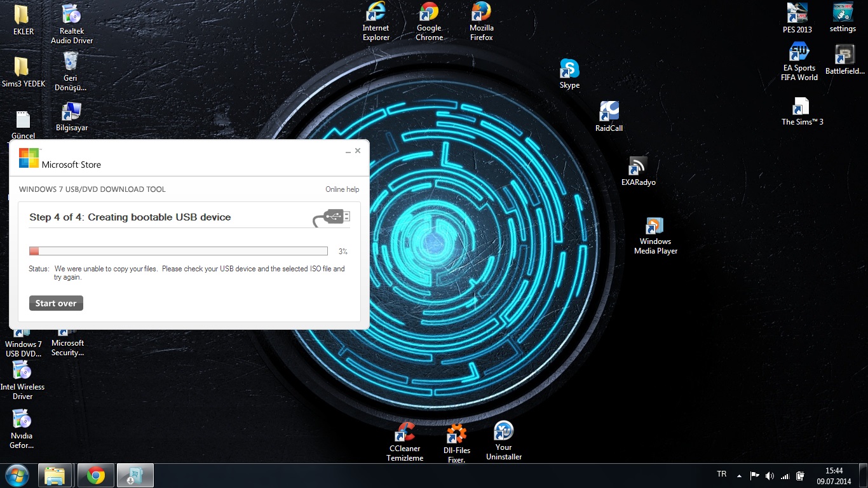Click the battery power tray icon

[x=801, y=475]
